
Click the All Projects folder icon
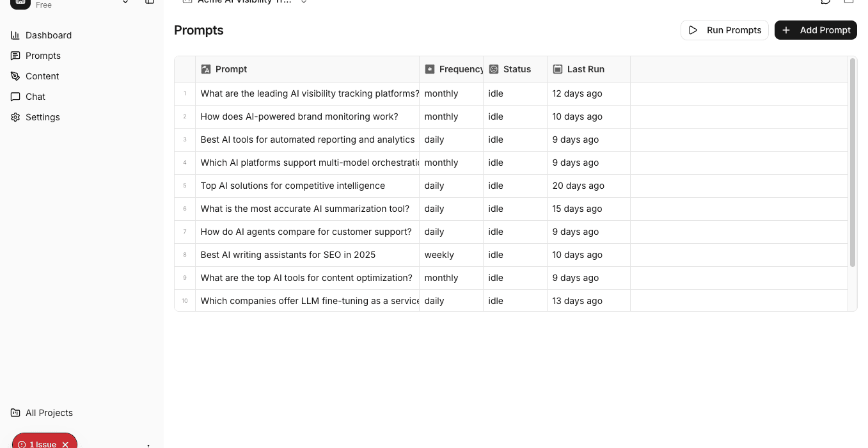pos(15,413)
